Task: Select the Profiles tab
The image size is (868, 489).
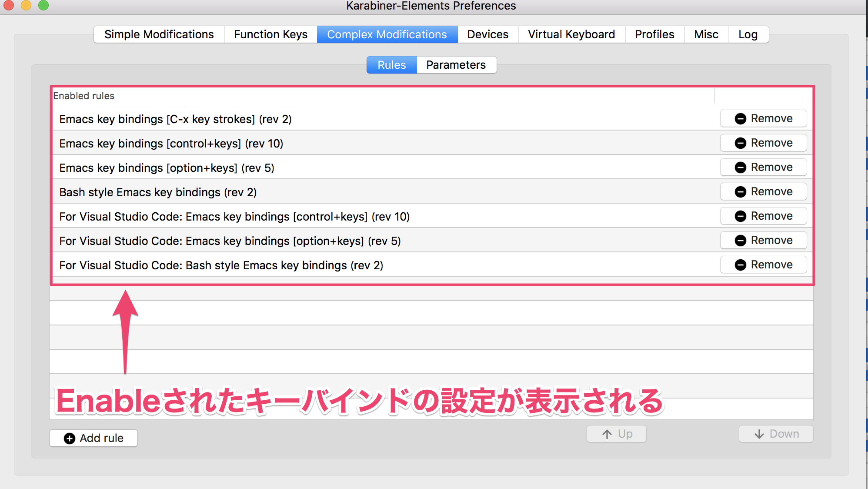Action: (654, 34)
